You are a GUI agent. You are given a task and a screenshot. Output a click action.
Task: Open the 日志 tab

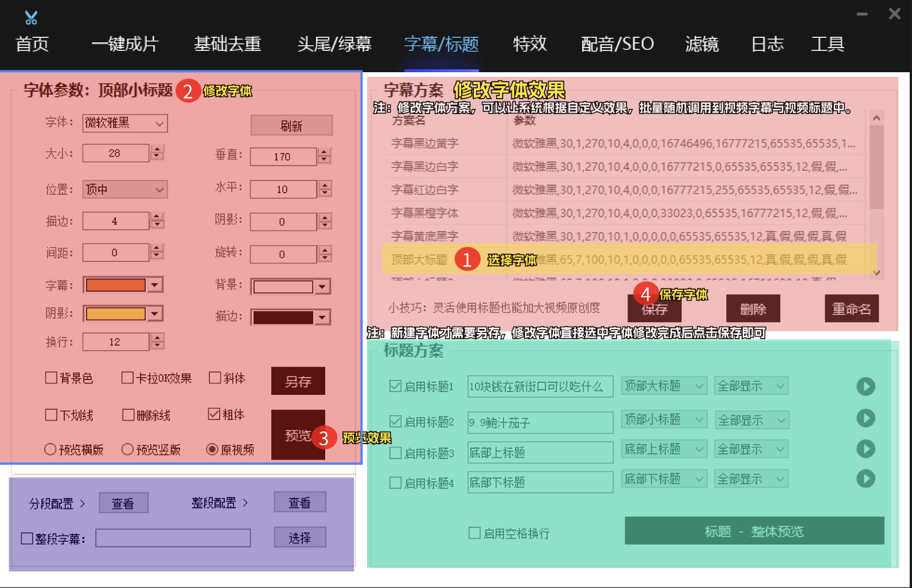(767, 44)
